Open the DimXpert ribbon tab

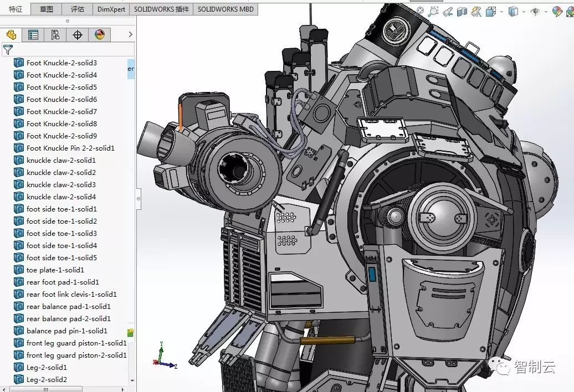point(111,9)
